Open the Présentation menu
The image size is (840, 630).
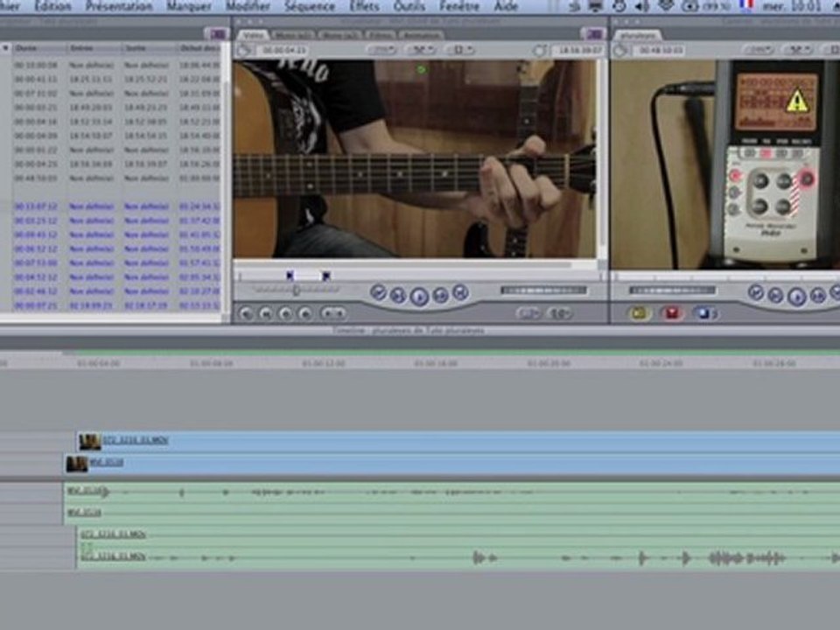coord(119,6)
